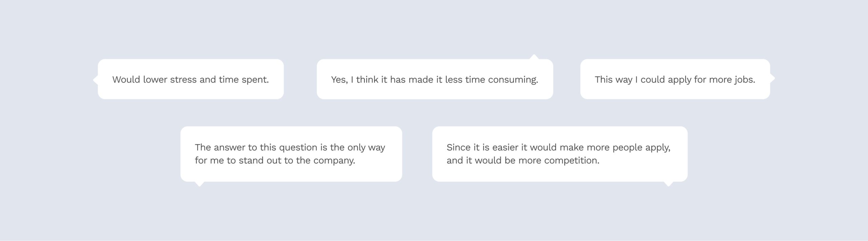This screenshot has height=241, width=868.
Task: Click the line 'Since it is easier it would'
Action: tap(558, 148)
